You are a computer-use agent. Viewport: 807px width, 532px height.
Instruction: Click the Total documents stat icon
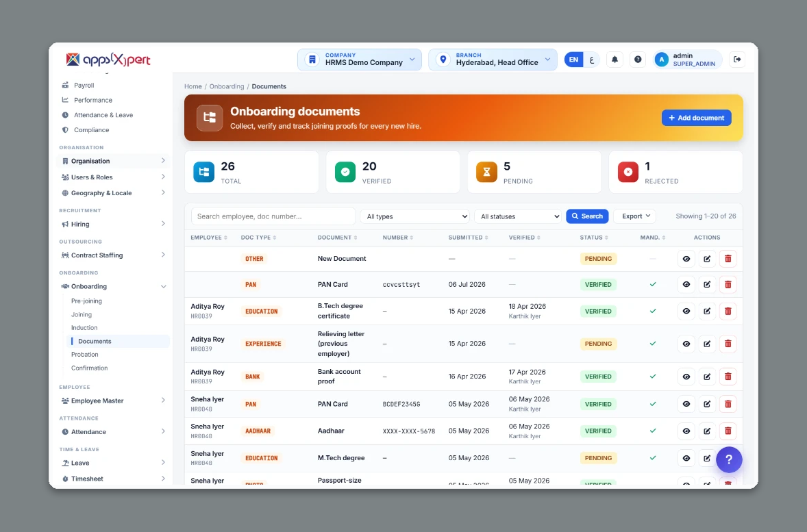(204, 172)
